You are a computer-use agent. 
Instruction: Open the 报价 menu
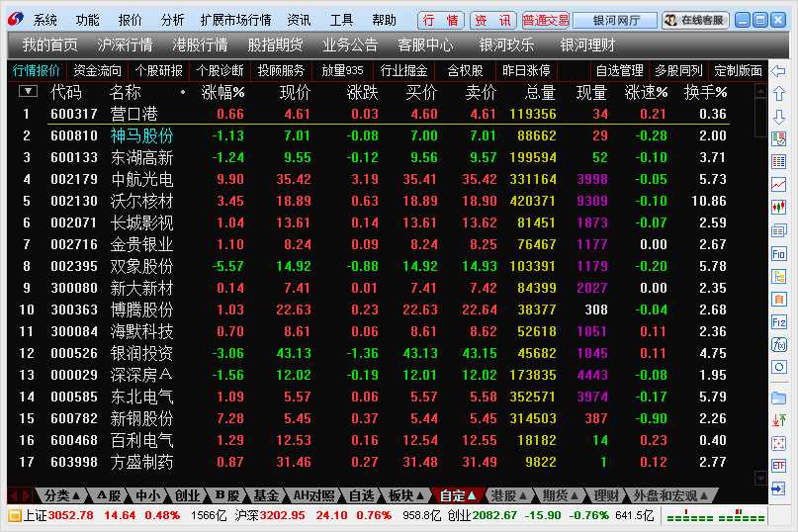131,20
